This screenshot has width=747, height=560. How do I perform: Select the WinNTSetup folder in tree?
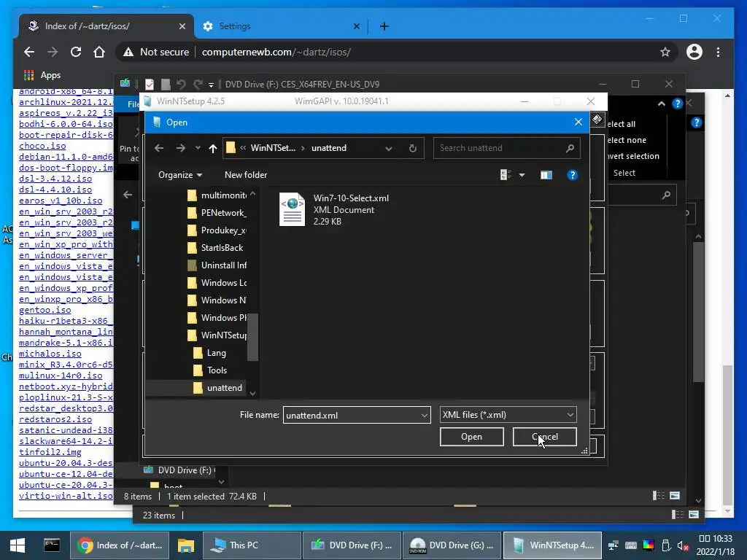217,335
